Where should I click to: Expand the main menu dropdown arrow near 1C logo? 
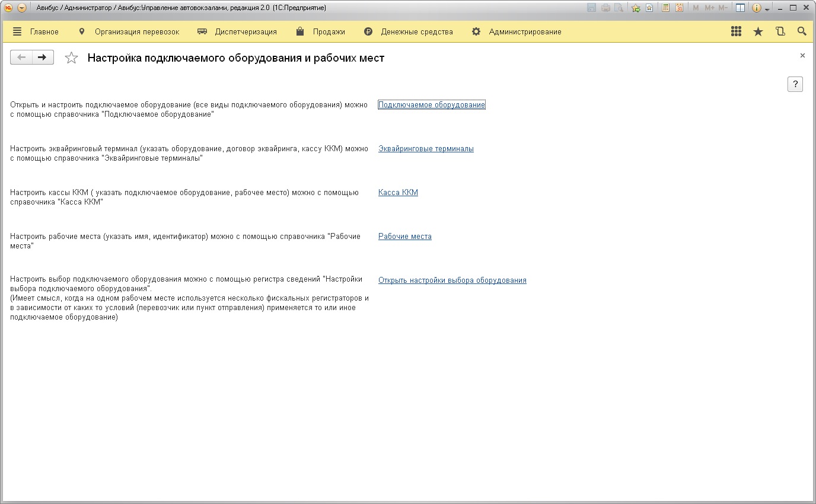coord(22,8)
